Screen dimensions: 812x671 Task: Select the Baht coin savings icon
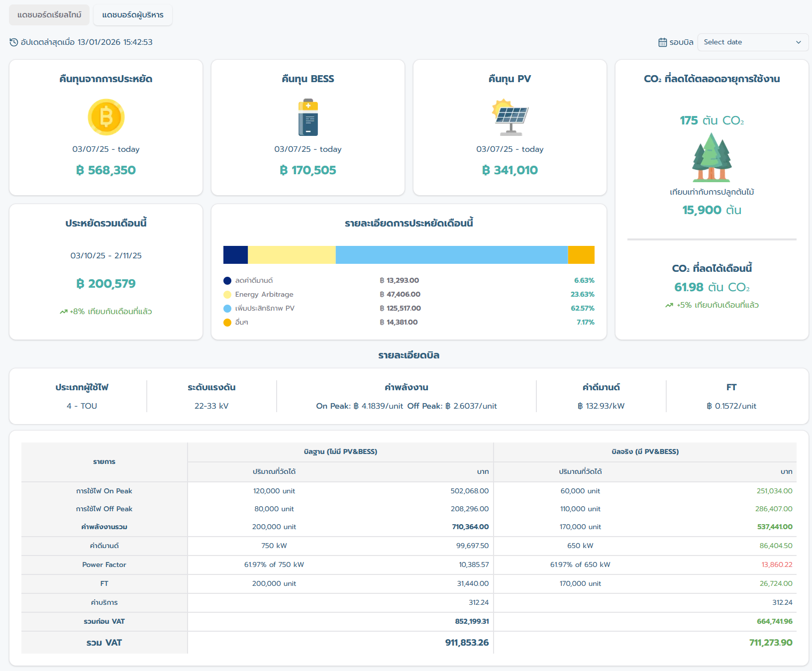tap(105, 117)
